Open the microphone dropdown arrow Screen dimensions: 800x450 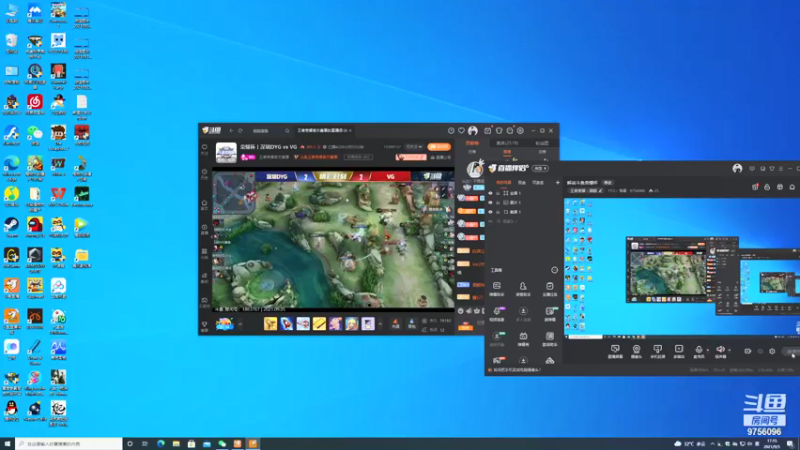708,350
